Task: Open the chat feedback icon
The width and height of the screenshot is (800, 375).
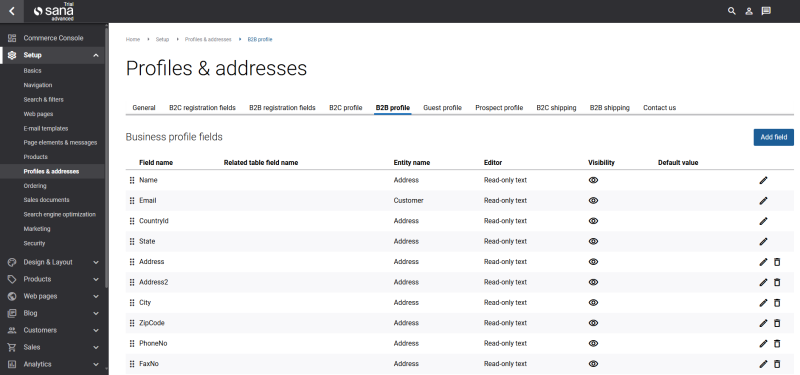Action: pyautogui.click(x=766, y=11)
